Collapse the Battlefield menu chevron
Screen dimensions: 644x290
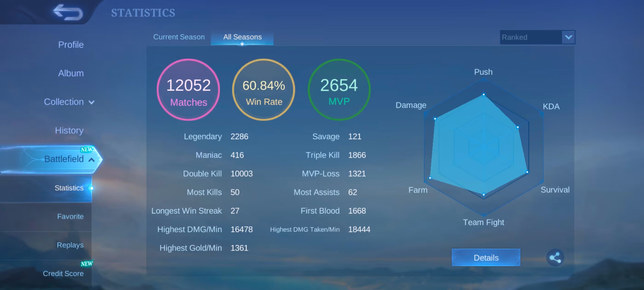point(92,159)
